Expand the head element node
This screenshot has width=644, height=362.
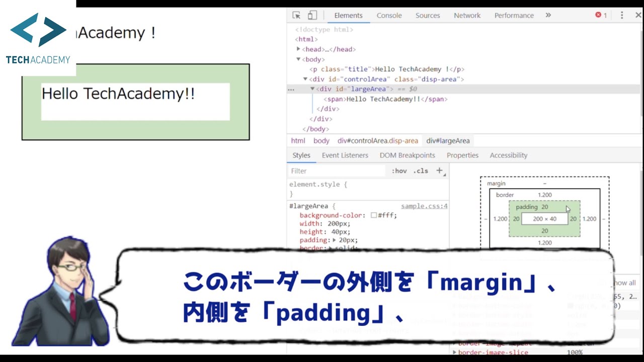298,49
